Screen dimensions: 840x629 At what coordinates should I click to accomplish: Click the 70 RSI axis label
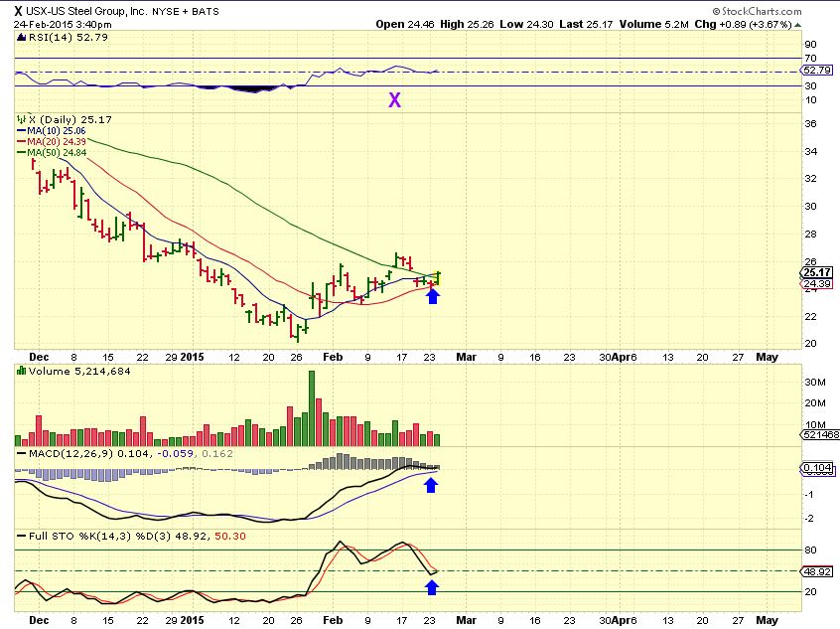pos(810,58)
